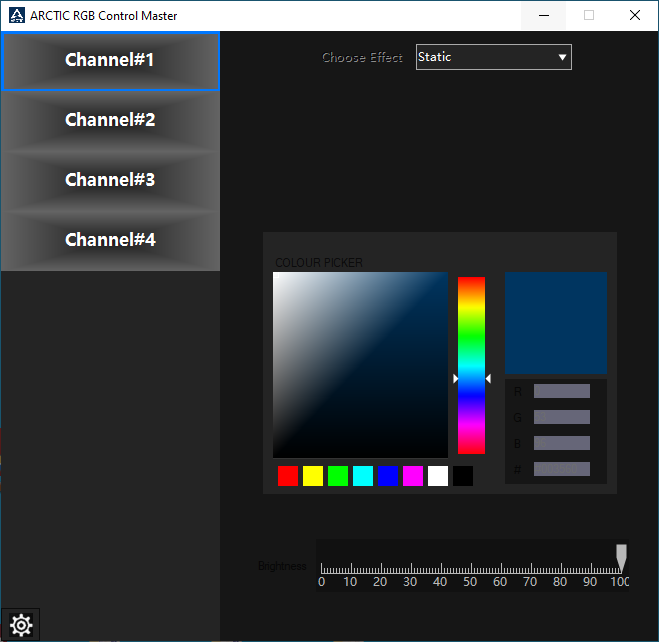Viewport: 659px width, 642px height.
Task: Select the Channel#1 tab
Action: (x=110, y=61)
